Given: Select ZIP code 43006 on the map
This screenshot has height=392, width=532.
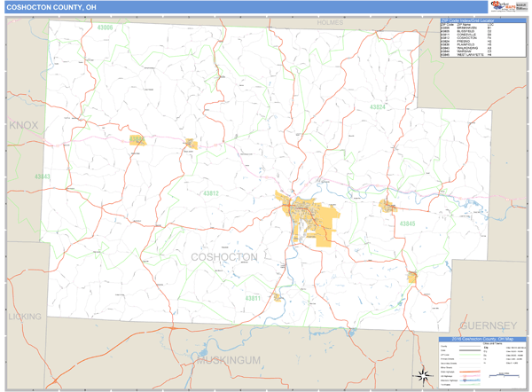Looking at the screenshot, I should coord(106,27).
